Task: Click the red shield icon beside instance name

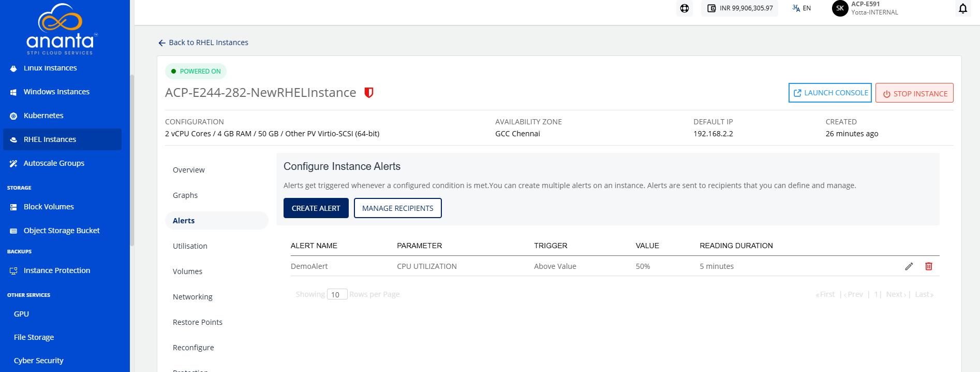Action: (x=369, y=93)
